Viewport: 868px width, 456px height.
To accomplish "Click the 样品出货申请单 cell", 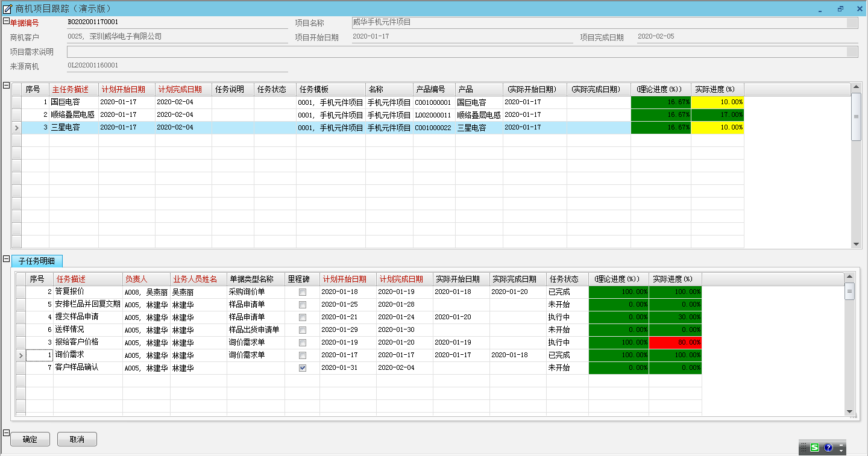I will click(x=256, y=330).
